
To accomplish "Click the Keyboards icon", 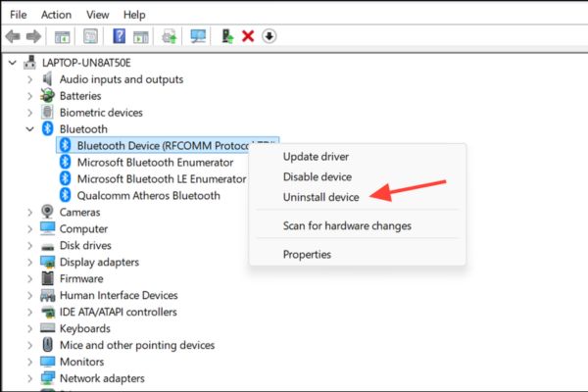I will (x=47, y=328).
